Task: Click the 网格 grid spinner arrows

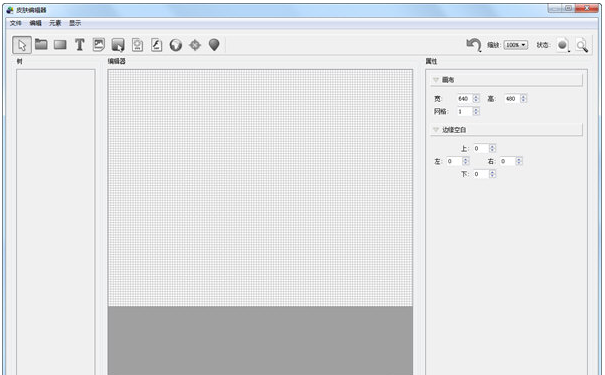Action: (x=476, y=111)
